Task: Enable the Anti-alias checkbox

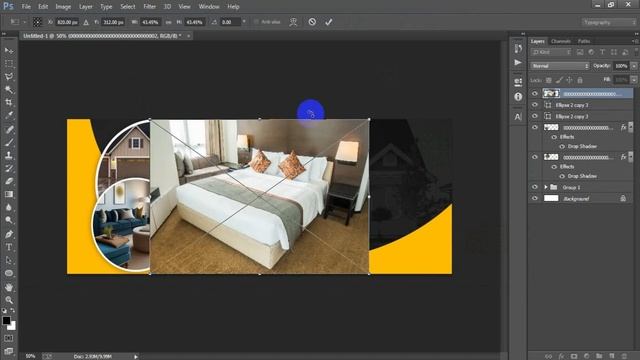Action: pyautogui.click(x=256, y=22)
